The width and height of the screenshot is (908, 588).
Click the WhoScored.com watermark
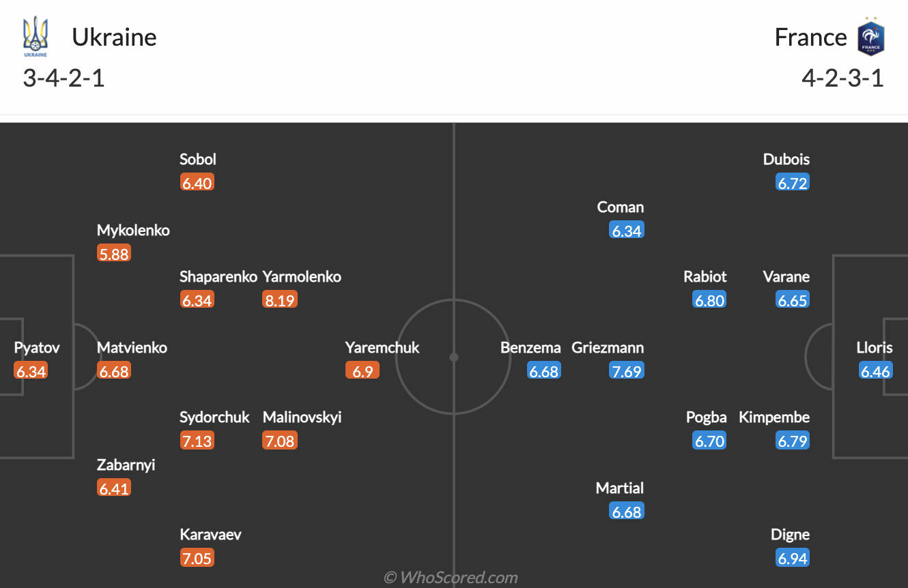pyautogui.click(x=451, y=577)
